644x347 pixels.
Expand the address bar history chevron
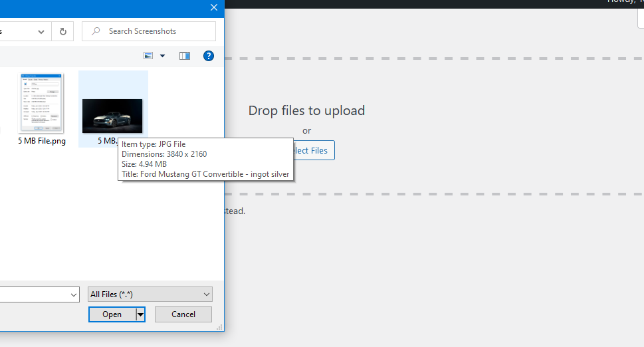point(41,32)
